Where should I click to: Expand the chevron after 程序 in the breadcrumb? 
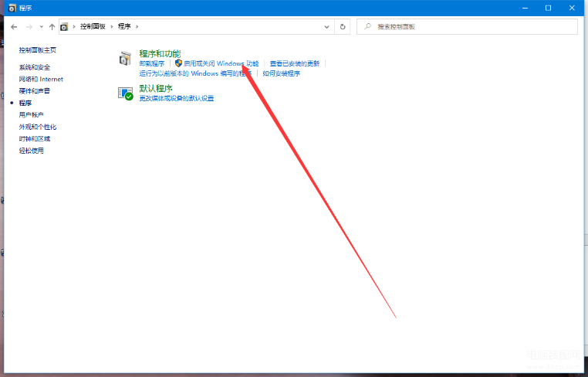[137, 27]
